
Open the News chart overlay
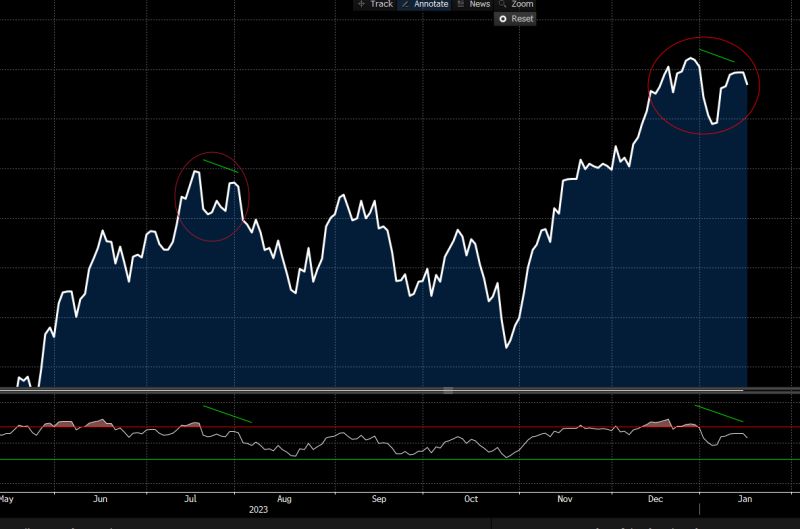(473, 4)
